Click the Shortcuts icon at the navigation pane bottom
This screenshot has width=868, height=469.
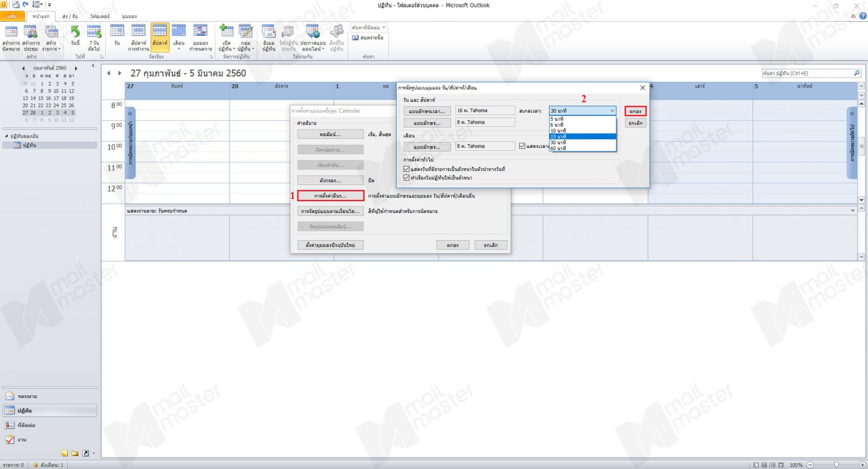(85, 453)
